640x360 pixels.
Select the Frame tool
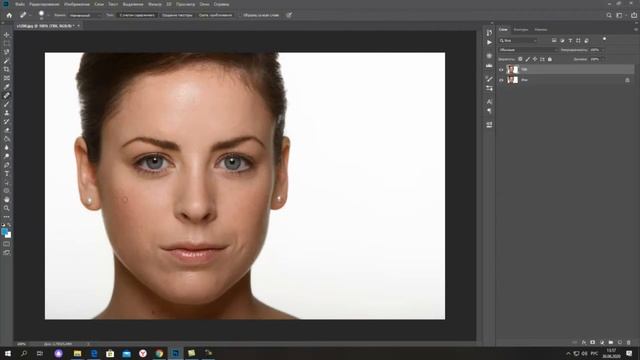[x=7, y=78]
